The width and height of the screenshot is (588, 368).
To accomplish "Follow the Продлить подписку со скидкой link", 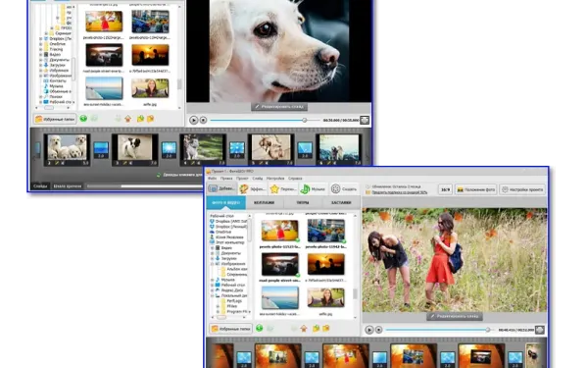I will pos(400,192).
